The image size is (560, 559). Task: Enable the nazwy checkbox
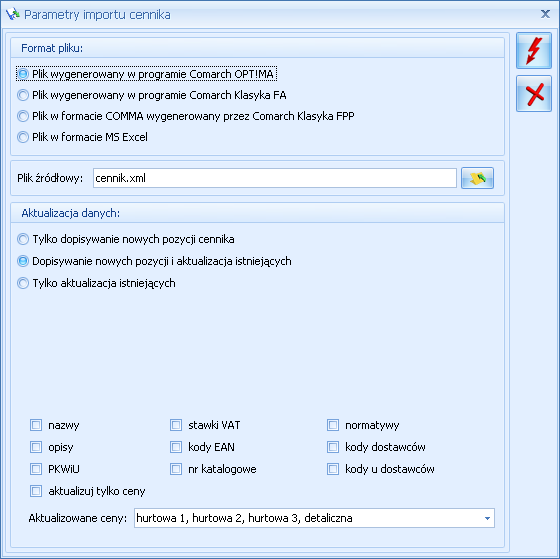[36, 425]
